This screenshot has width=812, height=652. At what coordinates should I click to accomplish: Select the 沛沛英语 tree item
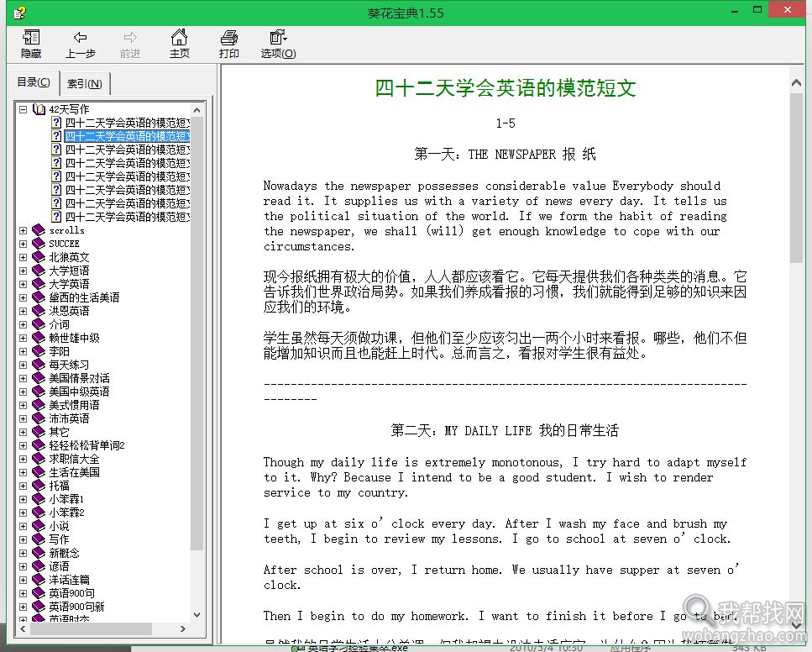pyautogui.click(x=69, y=418)
